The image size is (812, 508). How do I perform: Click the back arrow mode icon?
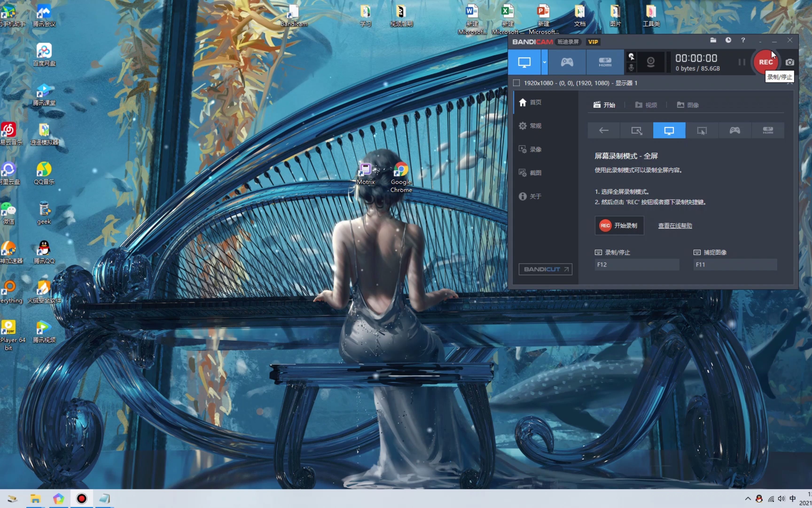click(604, 130)
